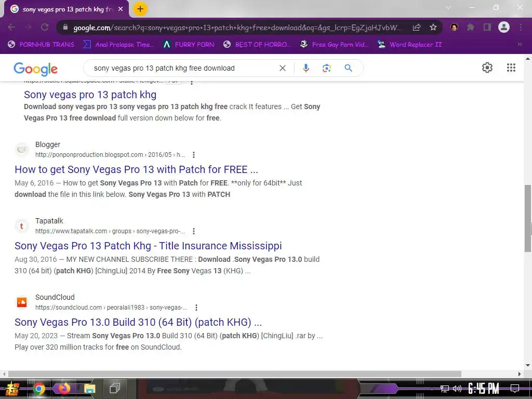
Task: Open Task View on the taskbar
Action: [x=115, y=389]
